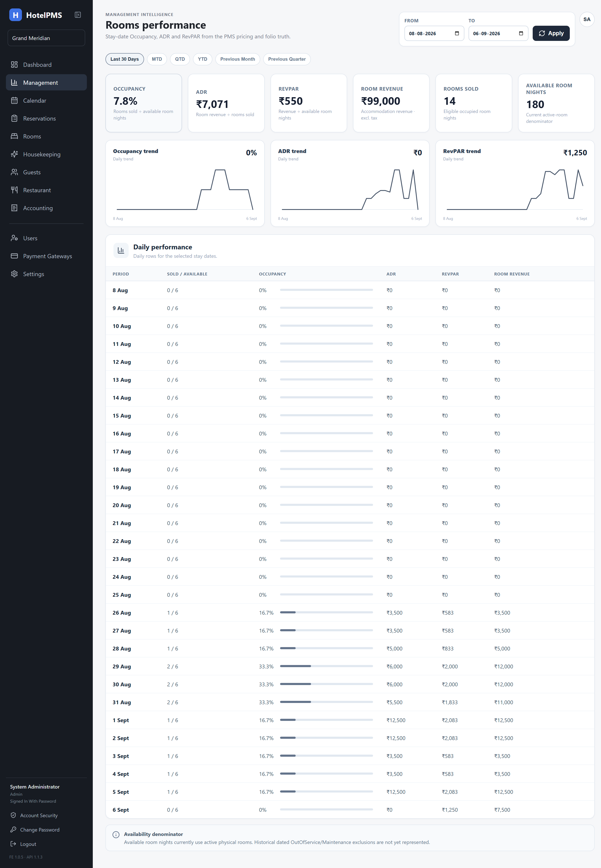Select the MTD range preset
The height and width of the screenshot is (868, 601).
coord(157,59)
